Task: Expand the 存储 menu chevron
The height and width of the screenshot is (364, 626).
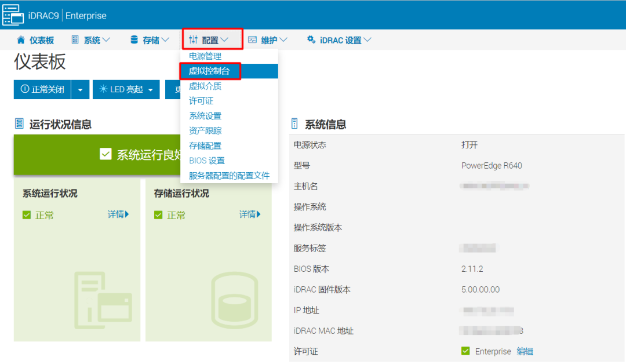Action: pos(165,40)
